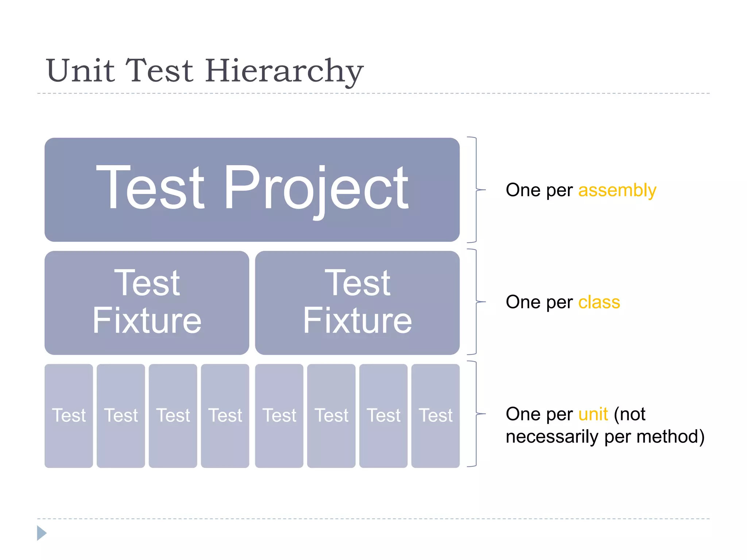
Task: Select the first Test box under right fixture
Action: pyautogui.click(x=279, y=416)
